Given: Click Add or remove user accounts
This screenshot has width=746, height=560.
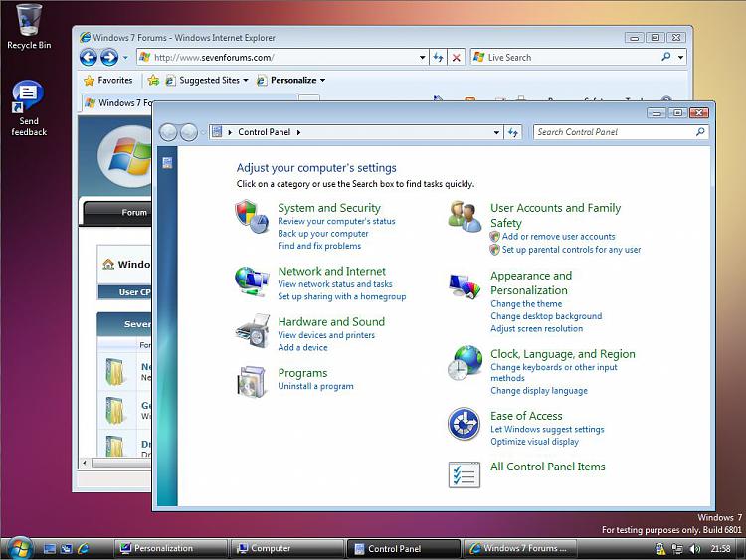Looking at the screenshot, I should pos(559,237).
